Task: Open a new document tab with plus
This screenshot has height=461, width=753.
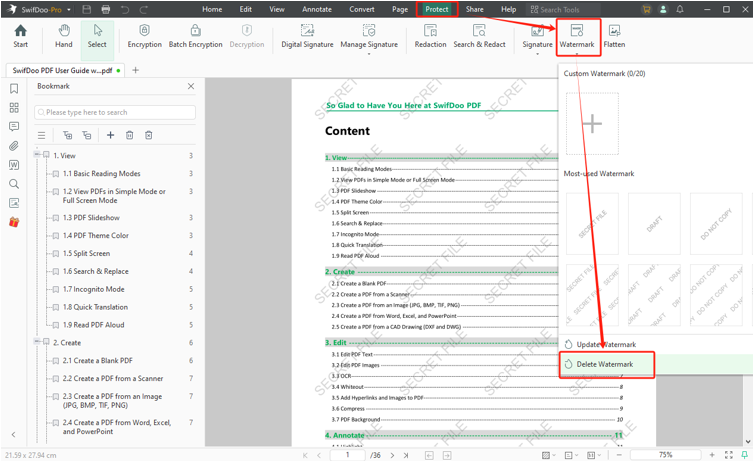Action: coord(135,70)
